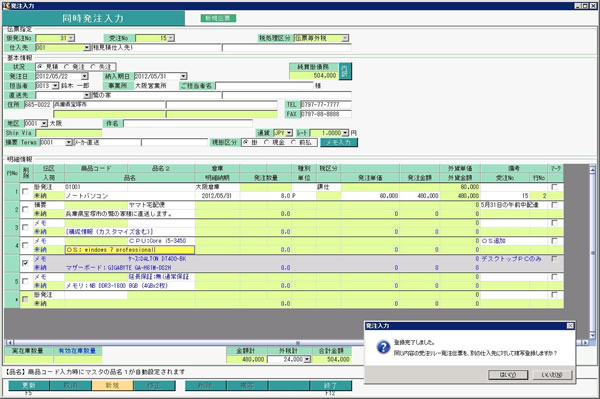The image size is (600, 399).
Task: Click the grid horizontal scroll-left arrow
Action: click(10, 342)
